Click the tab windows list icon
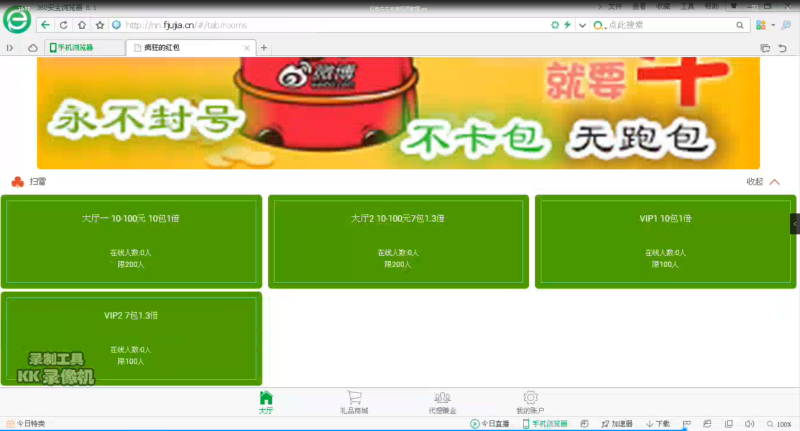The image size is (800, 431). pyautogui.click(x=765, y=48)
